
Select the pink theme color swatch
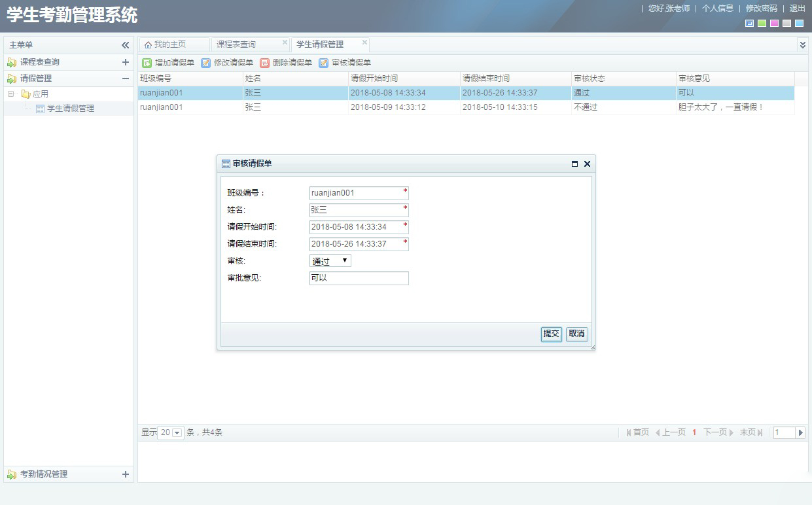pos(774,24)
